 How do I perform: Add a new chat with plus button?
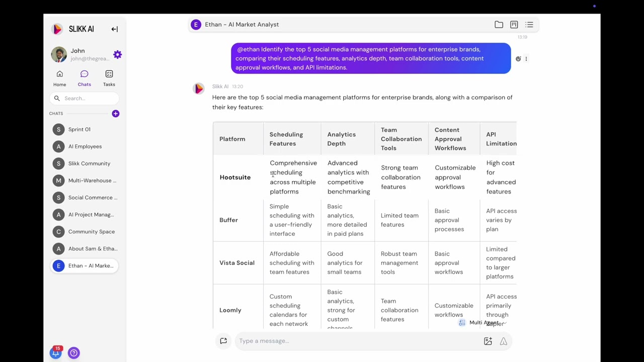coord(115,114)
